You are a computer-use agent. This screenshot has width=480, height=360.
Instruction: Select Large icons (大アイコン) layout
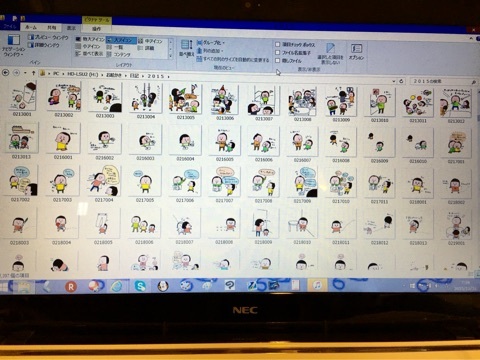click(x=121, y=40)
